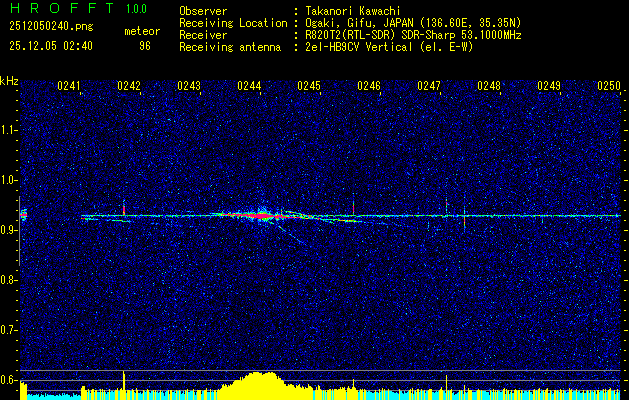Click the kHz axis unit label
This screenshot has width=629, height=400.
pyautogui.click(x=9, y=82)
